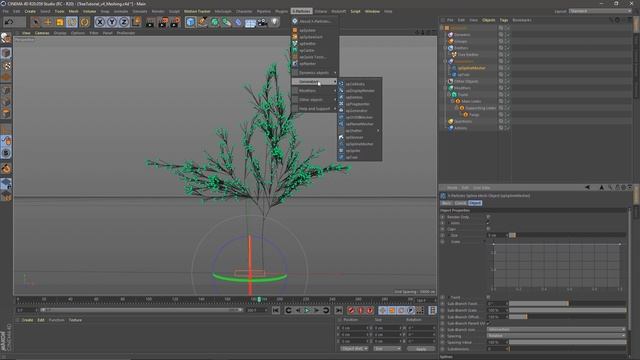This screenshot has height=360, width=640.
Task: Toggle the X axis lock
Action: 100,22
